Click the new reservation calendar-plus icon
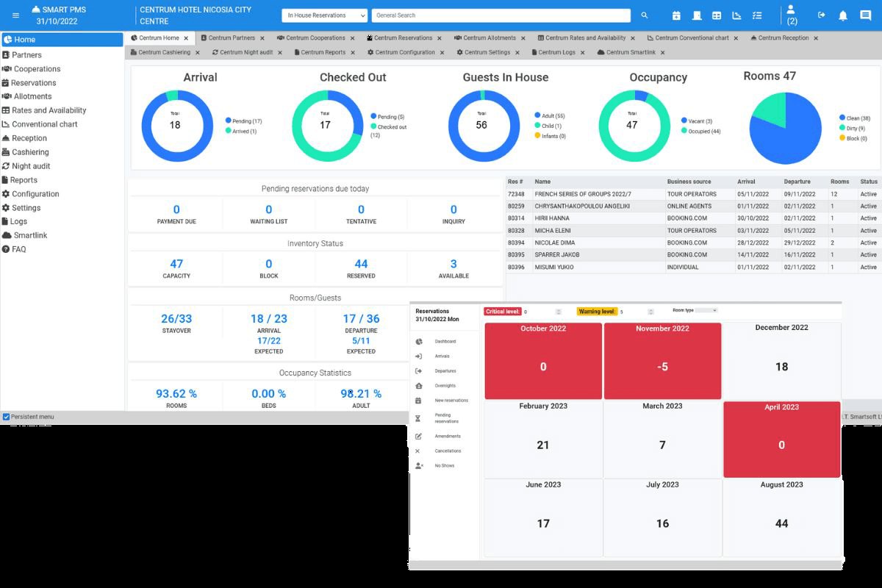 [676, 15]
